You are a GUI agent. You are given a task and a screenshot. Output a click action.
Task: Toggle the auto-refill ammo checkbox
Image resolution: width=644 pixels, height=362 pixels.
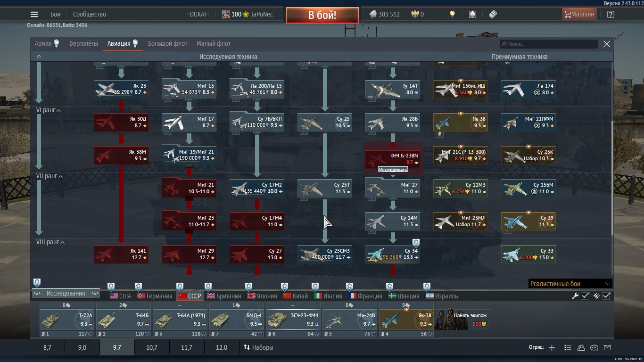pyautogui.click(x=606, y=296)
